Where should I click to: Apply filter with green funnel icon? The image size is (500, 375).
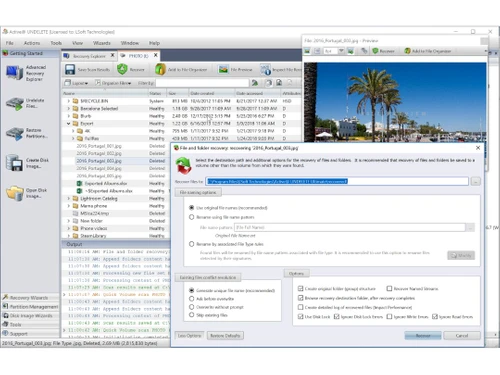[x=255, y=83]
